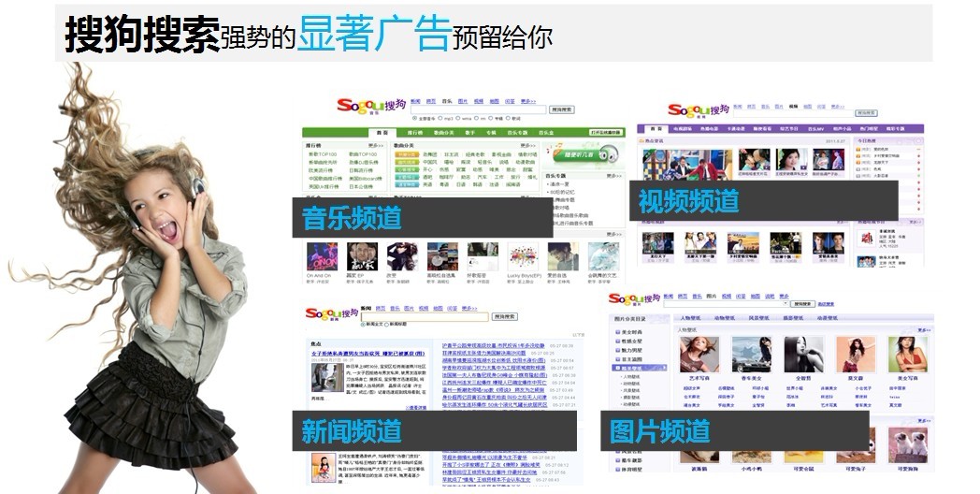Open the 爱的自选 album cover
980x494 pixels.
pyautogui.click(x=563, y=256)
